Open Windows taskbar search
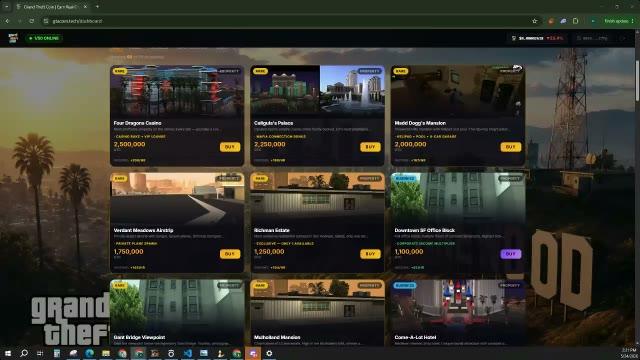The image size is (640, 360). point(24,353)
